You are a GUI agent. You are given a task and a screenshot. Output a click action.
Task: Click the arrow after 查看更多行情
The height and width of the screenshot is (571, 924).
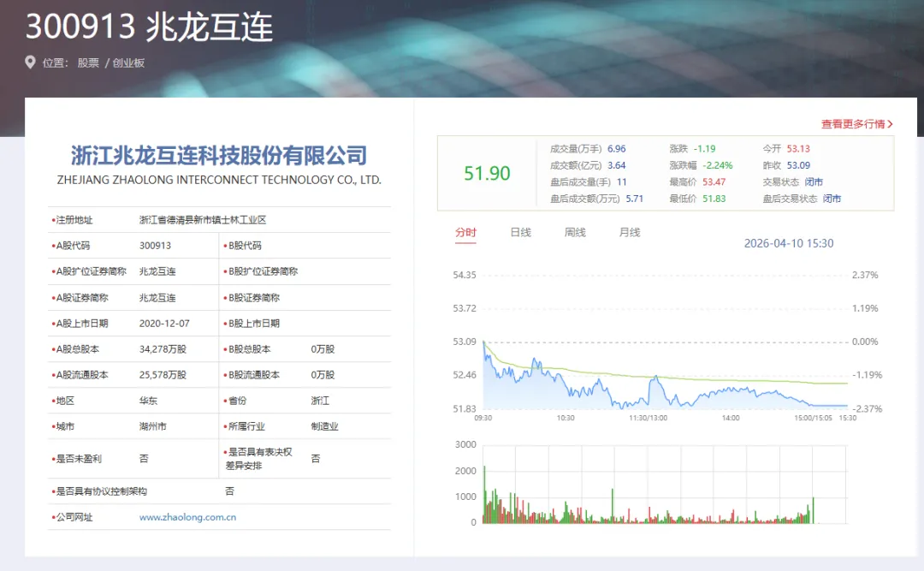890,124
